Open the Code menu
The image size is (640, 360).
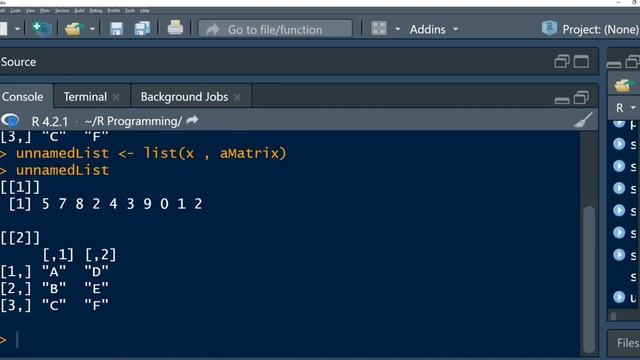pyautogui.click(x=15, y=11)
